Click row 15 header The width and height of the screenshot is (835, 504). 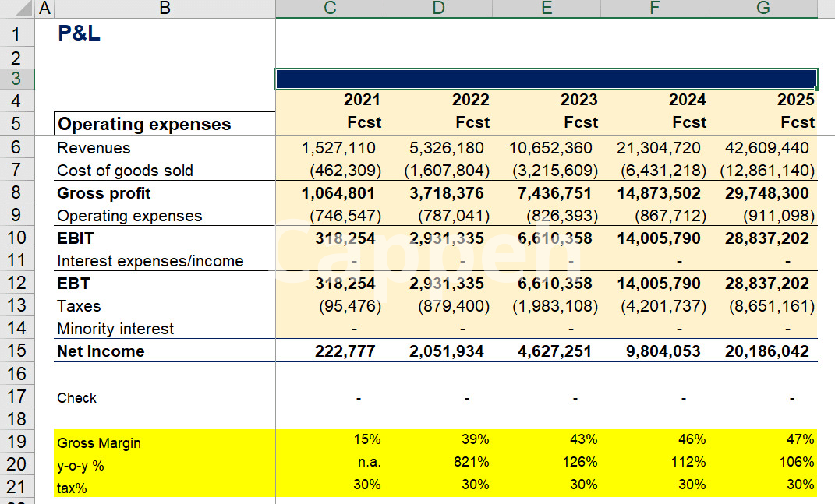17,351
